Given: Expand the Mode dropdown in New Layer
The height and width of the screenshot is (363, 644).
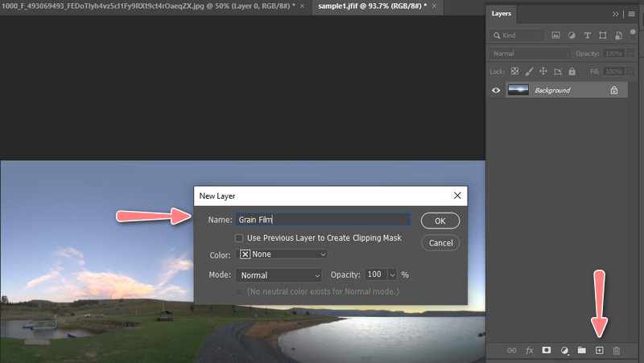Looking at the screenshot, I should 279,274.
